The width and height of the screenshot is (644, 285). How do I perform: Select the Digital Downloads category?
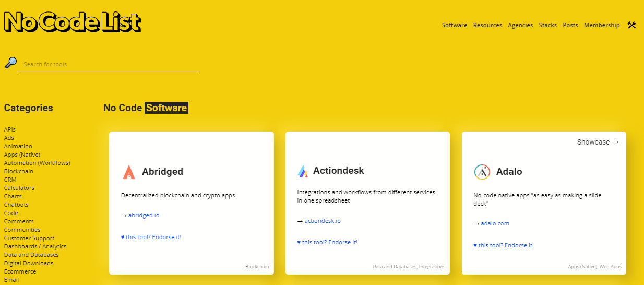tap(29, 263)
